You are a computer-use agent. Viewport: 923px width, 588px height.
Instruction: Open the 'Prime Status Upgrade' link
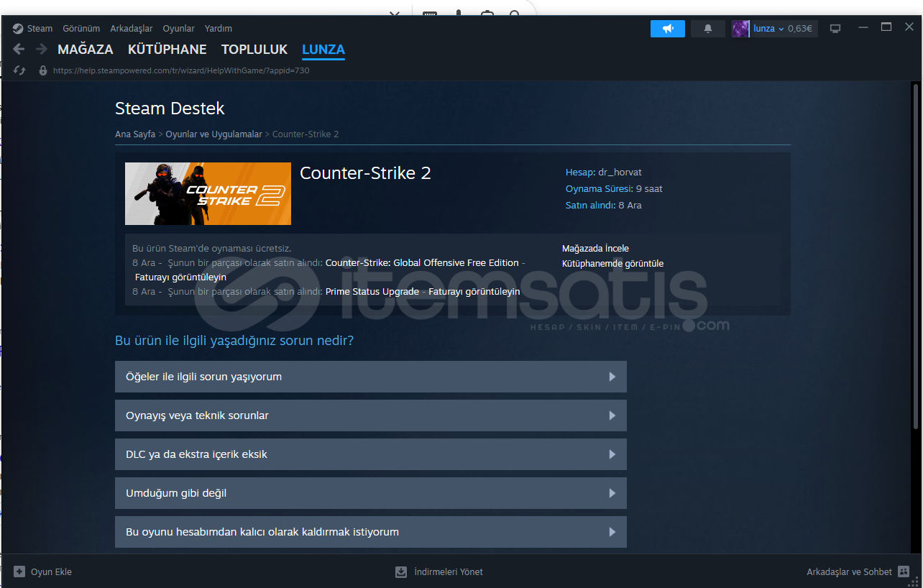(372, 292)
